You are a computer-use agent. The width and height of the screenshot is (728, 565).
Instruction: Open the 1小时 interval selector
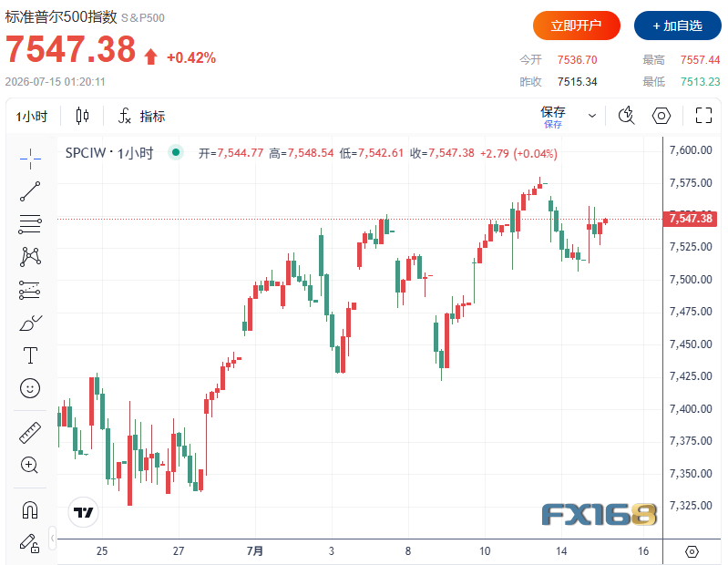click(x=32, y=116)
